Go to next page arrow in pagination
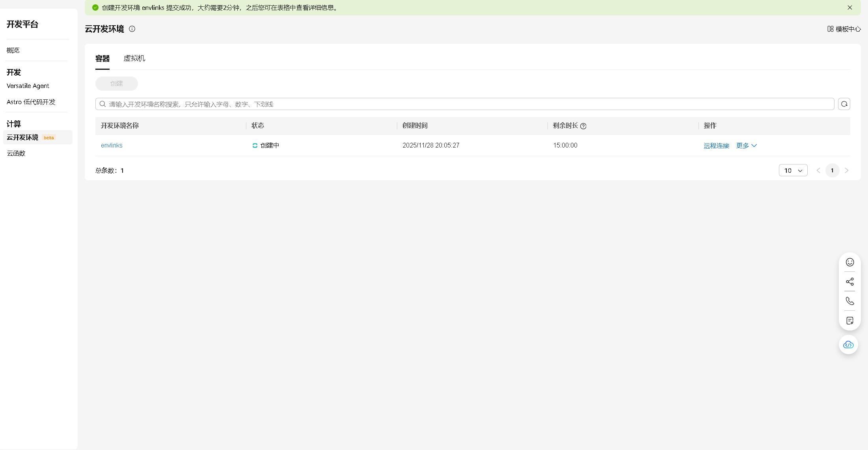The width and height of the screenshot is (868, 450). [x=846, y=170]
